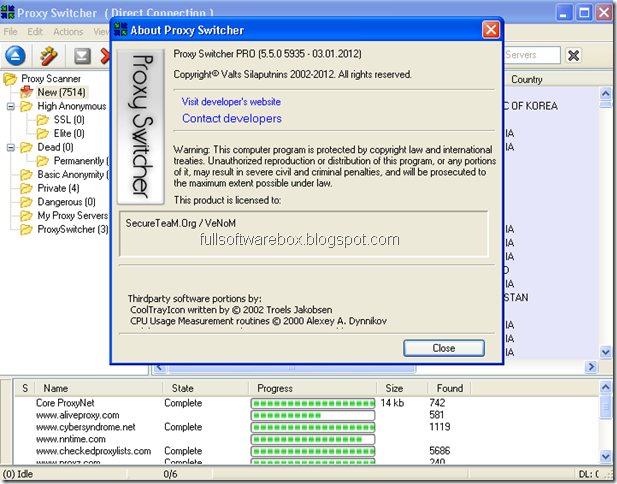Select the SSL (0) tree item
Image resolution: width=617 pixels, height=484 pixels.
[x=69, y=120]
